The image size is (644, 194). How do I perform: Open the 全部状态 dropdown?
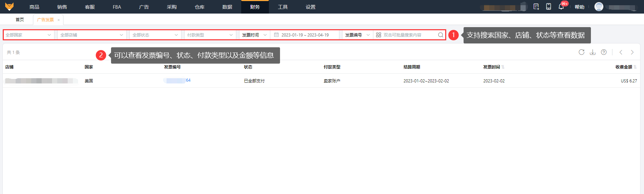coord(155,35)
